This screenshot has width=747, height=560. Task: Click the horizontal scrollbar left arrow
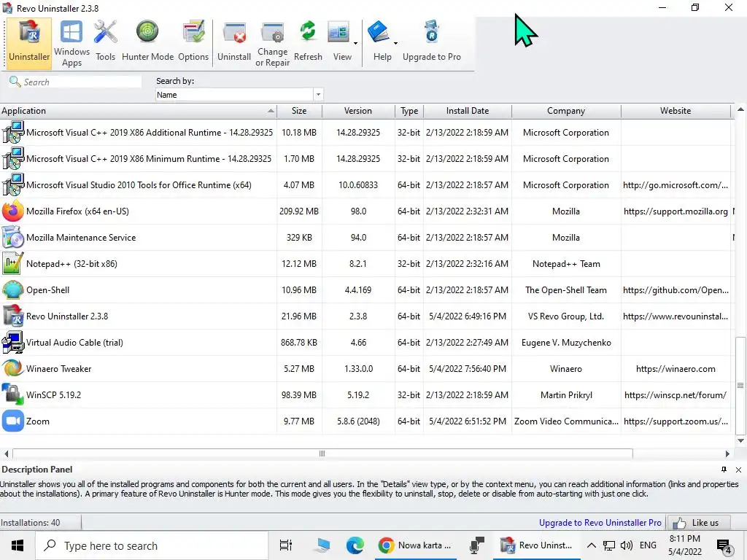(x=6, y=454)
